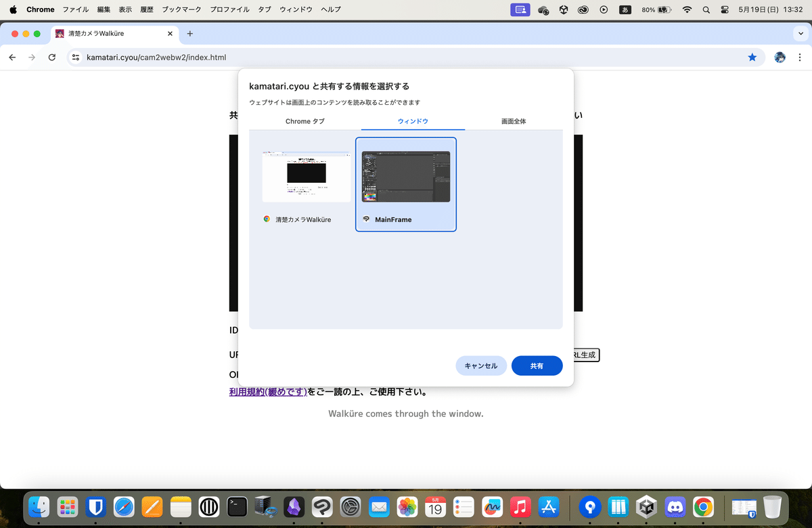Image resolution: width=812 pixels, height=528 pixels.
Task: Open Japanese input source menu
Action: (625, 9)
